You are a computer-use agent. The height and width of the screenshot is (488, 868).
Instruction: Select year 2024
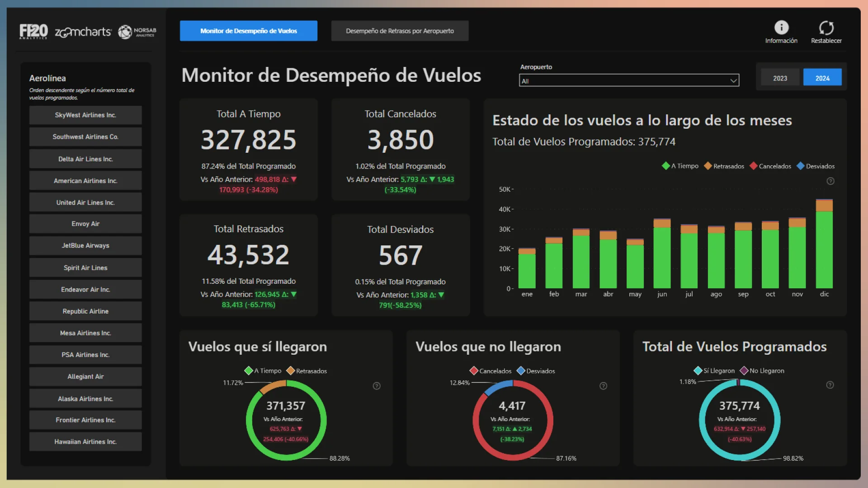pyautogui.click(x=822, y=78)
